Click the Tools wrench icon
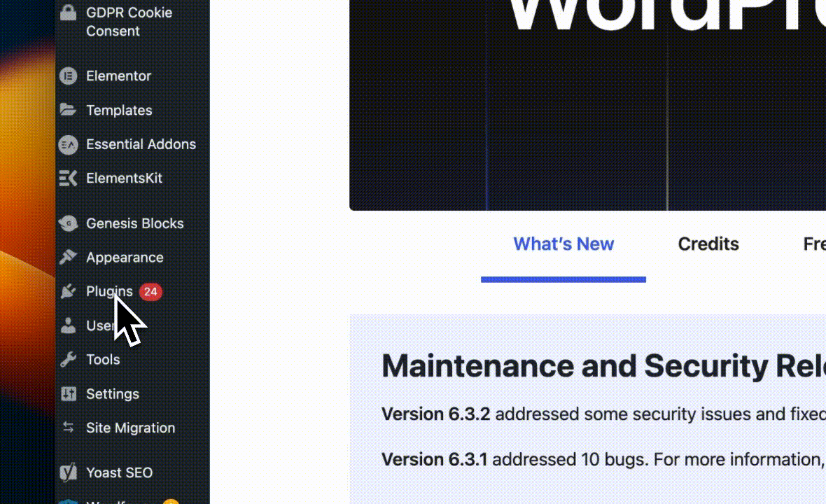Viewport: 826px width, 504px height. (68, 359)
